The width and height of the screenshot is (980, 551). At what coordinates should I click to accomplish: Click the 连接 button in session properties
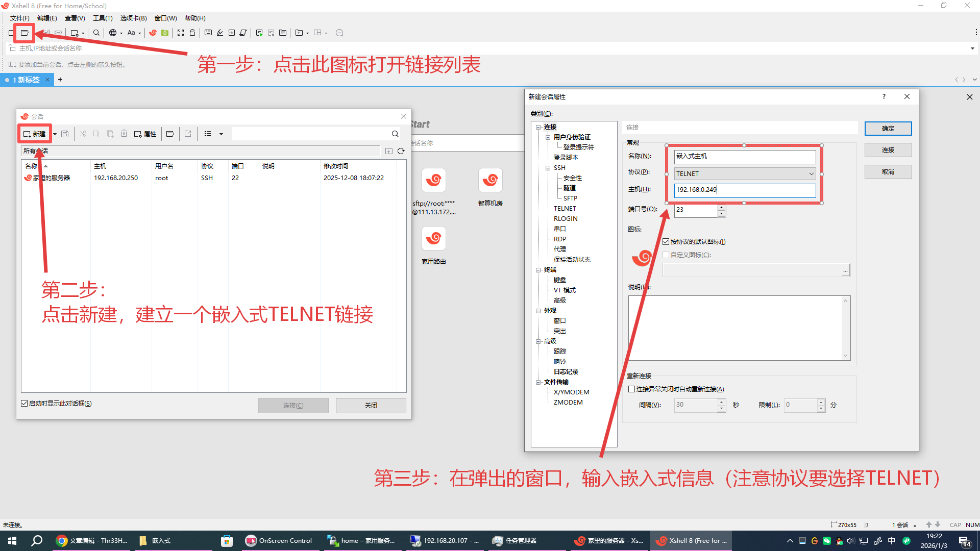pos(888,149)
